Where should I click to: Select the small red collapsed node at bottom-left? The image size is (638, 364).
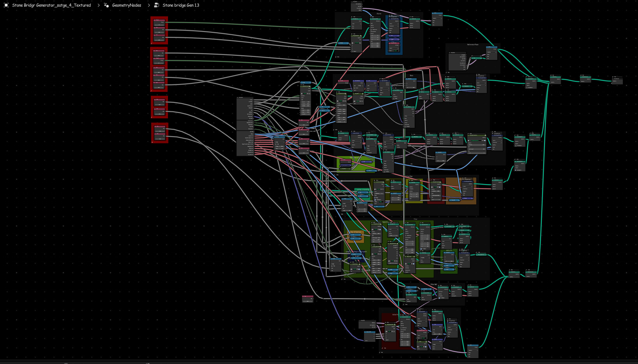coord(308,296)
